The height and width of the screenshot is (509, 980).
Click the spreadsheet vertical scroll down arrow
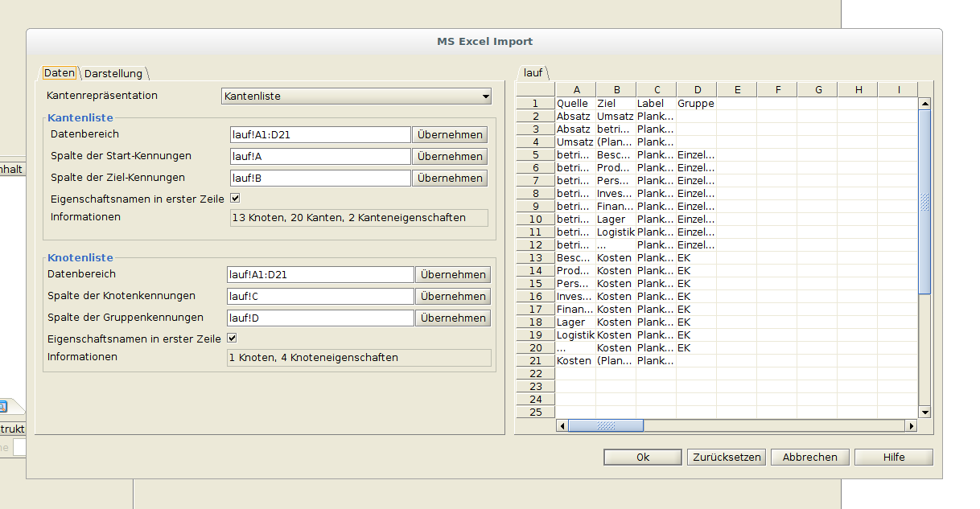tap(924, 413)
